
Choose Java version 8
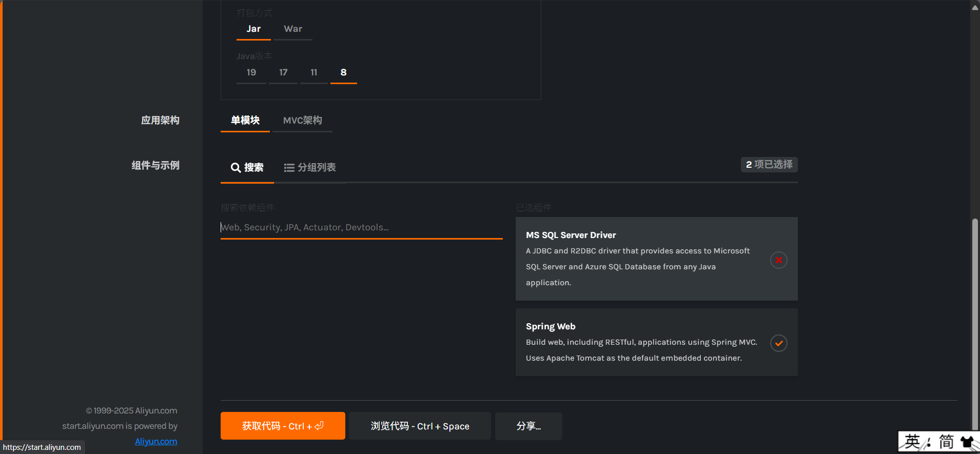click(x=344, y=72)
